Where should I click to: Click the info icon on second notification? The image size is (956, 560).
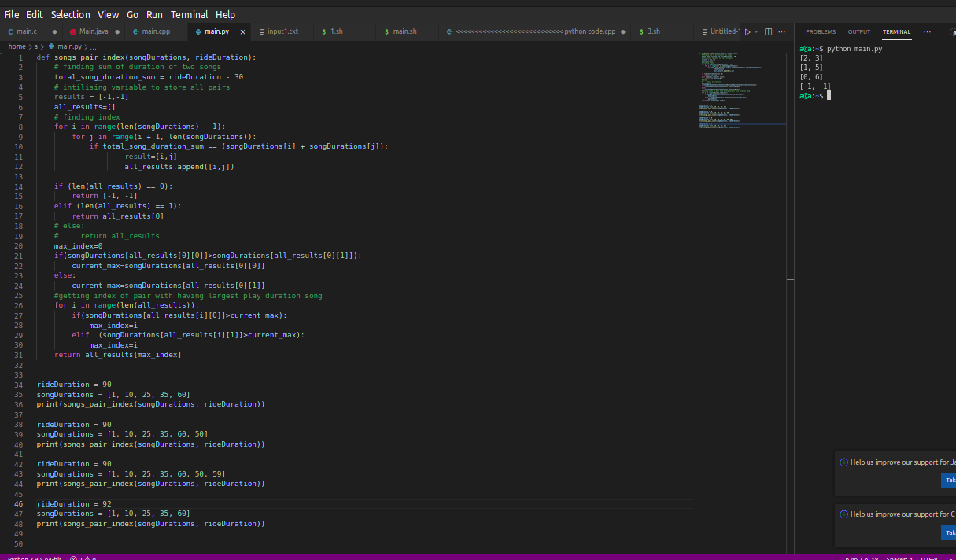[x=843, y=514]
